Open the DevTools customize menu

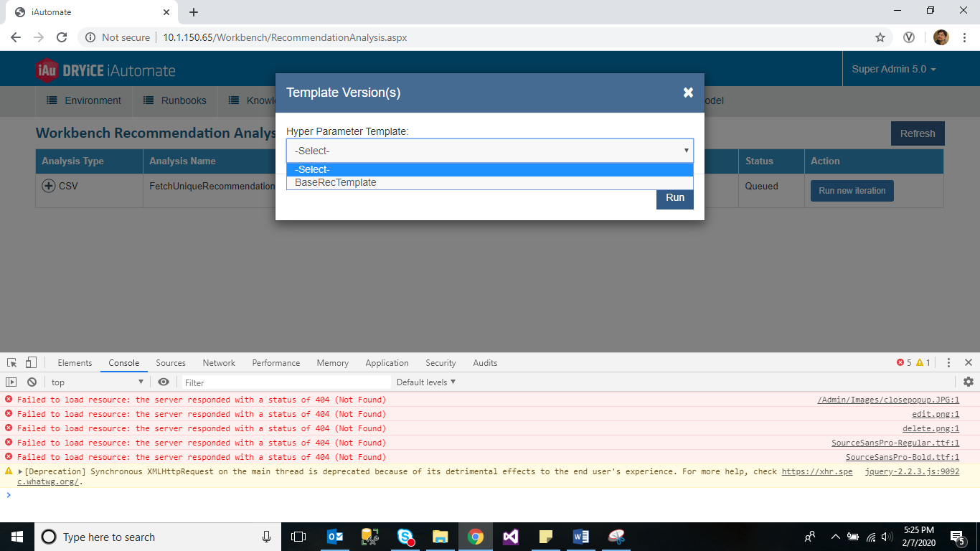(948, 363)
